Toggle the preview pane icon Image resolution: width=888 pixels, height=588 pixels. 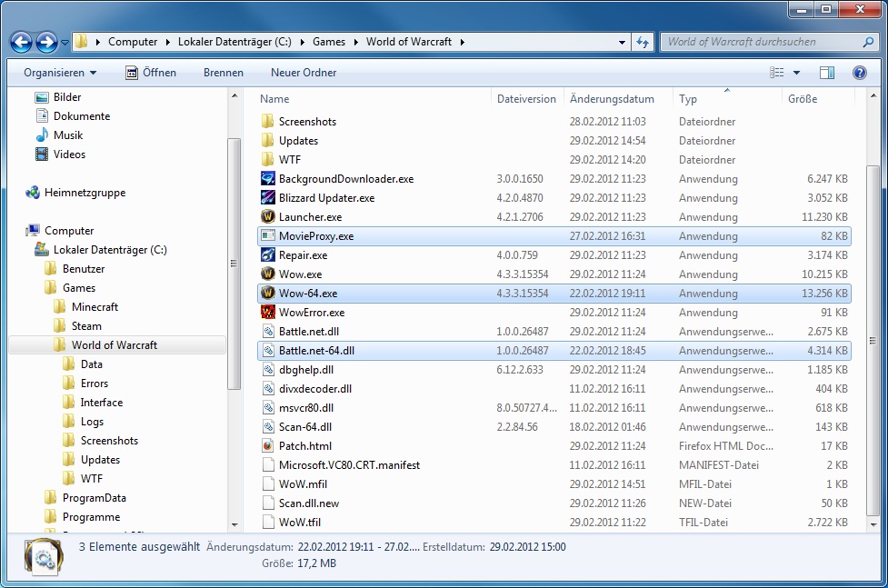827,73
